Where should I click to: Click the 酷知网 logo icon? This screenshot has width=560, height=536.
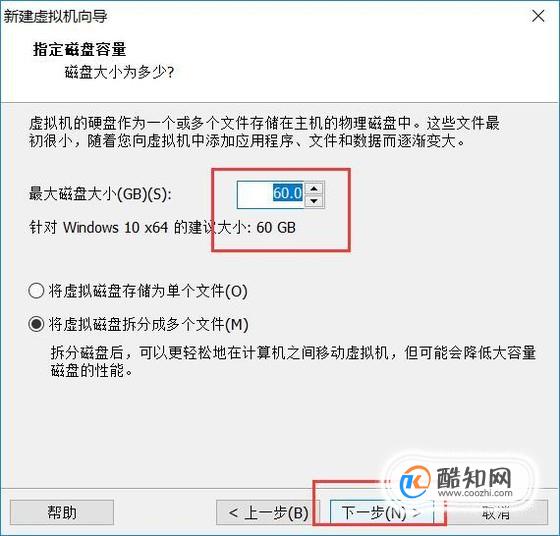coord(415,481)
